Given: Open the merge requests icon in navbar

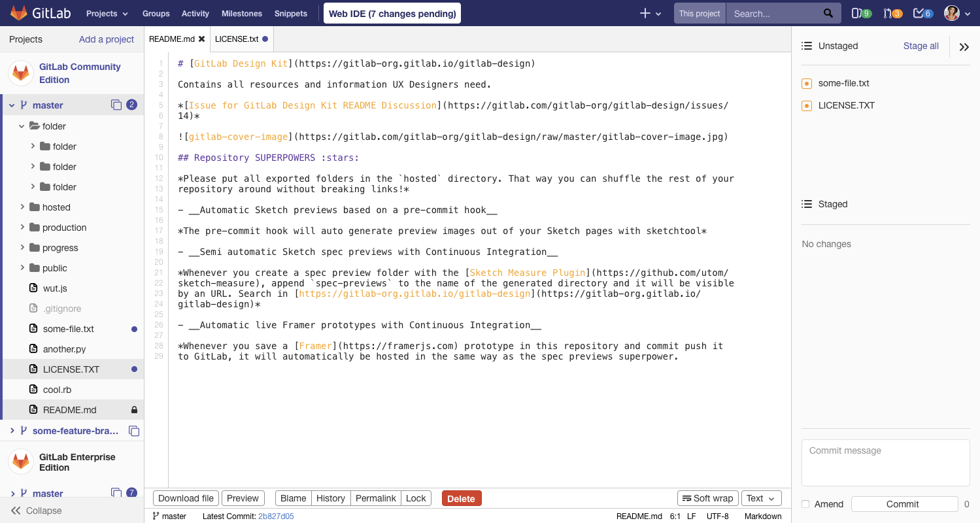Looking at the screenshot, I should click(890, 12).
